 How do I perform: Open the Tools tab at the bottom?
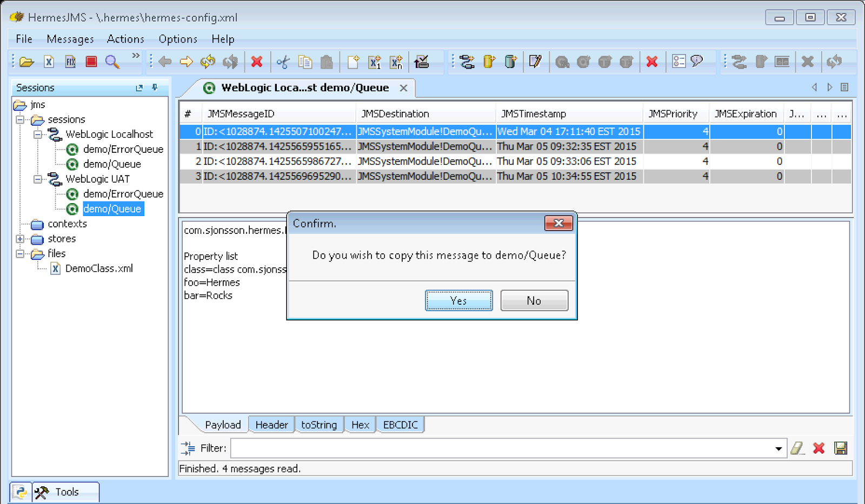pyautogui.click(x=66, y=492)
